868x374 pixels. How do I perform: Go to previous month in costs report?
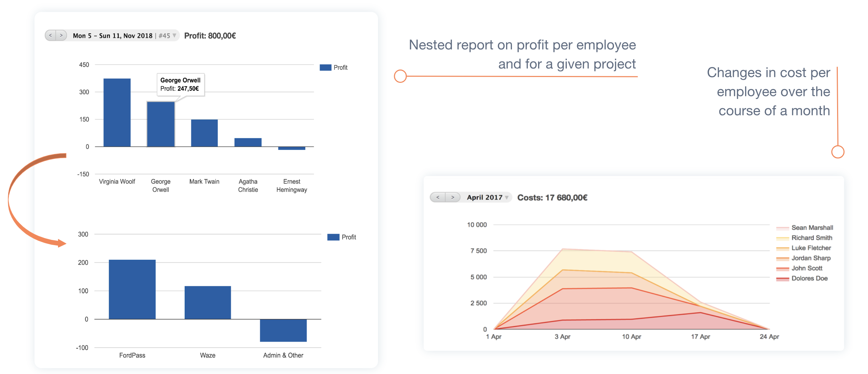(x=438, y=197)
